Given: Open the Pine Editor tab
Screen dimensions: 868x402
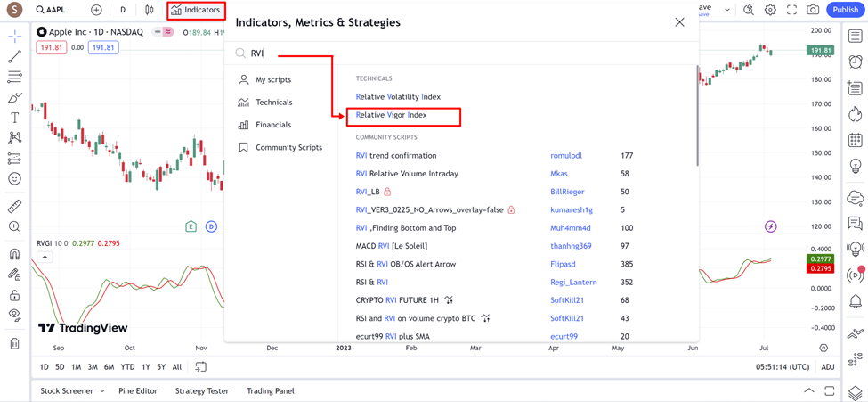Looking at the screenshot, I should [x=138, y=391].
